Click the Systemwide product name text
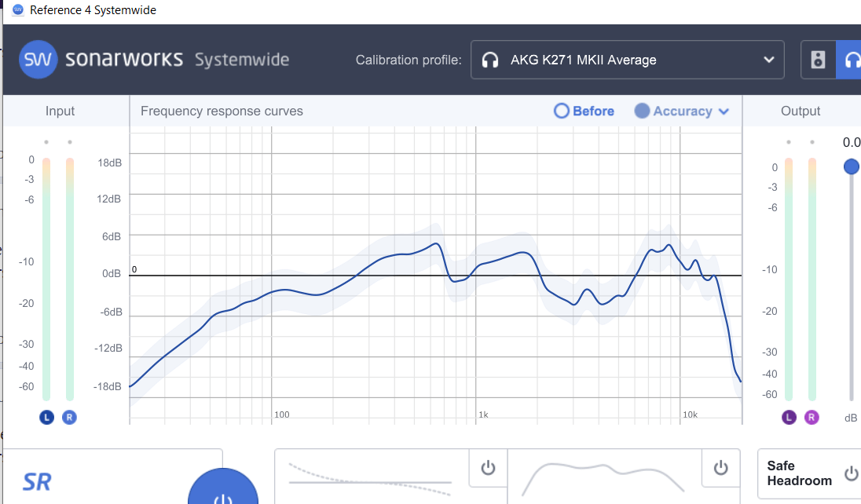This screenshot has width=861, height=504. [x=242, y=60]
